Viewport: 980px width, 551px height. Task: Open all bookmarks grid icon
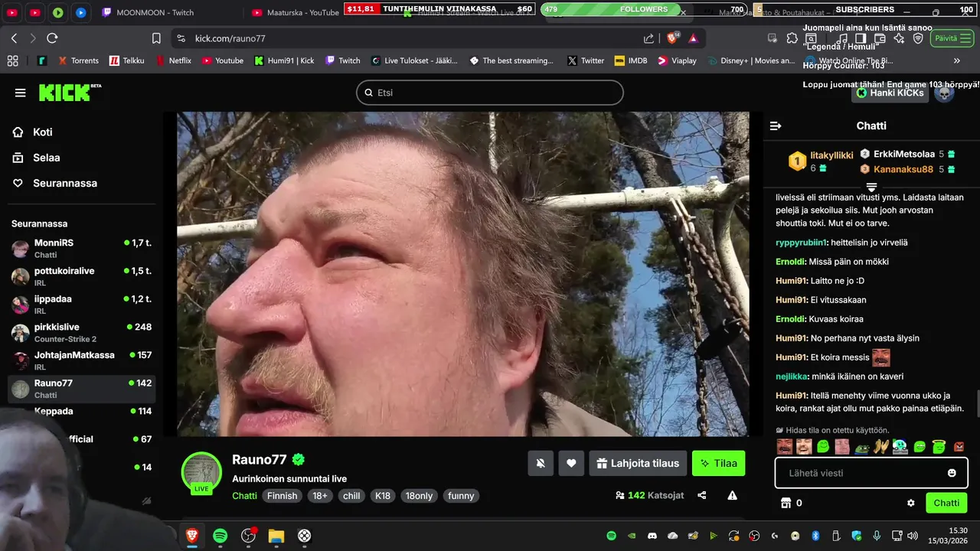point(12,60)
